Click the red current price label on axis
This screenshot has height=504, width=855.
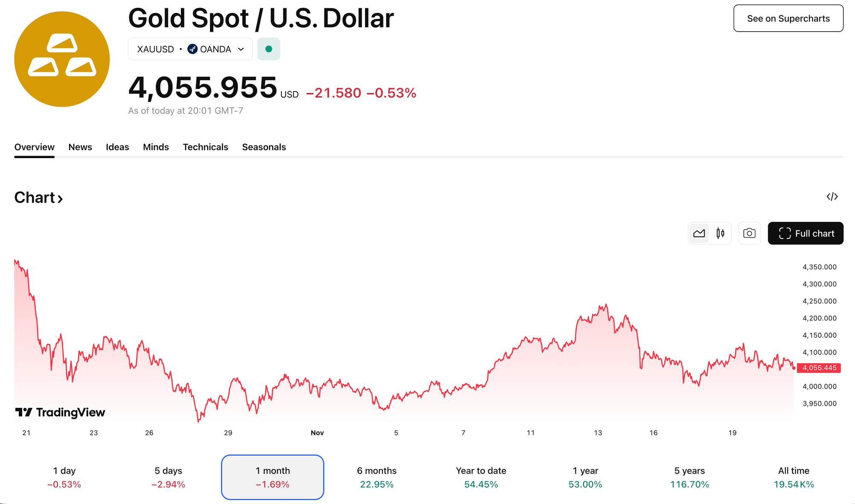tap(819, 368)
